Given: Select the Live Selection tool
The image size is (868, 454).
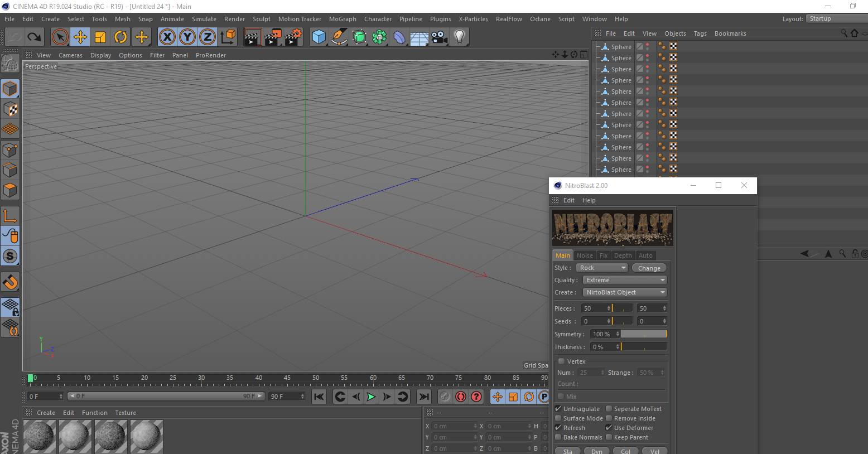Looking at the screenshot, I should click(60, 37).
